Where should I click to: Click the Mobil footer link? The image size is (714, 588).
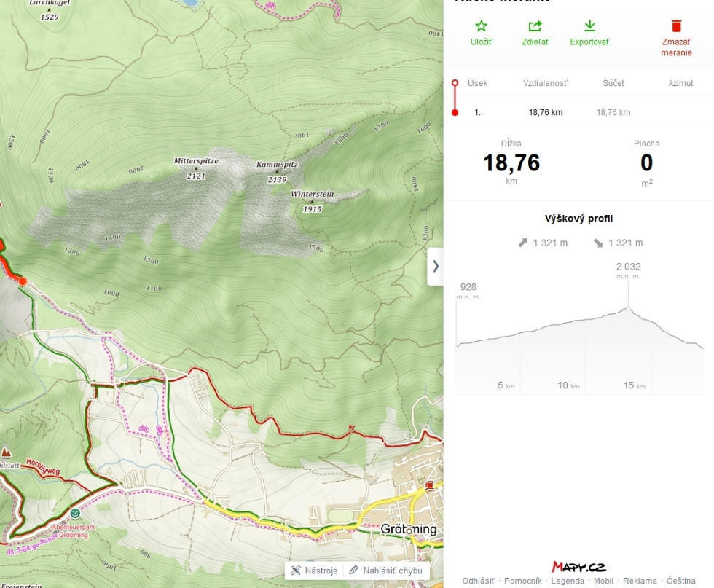pos(603,581)
